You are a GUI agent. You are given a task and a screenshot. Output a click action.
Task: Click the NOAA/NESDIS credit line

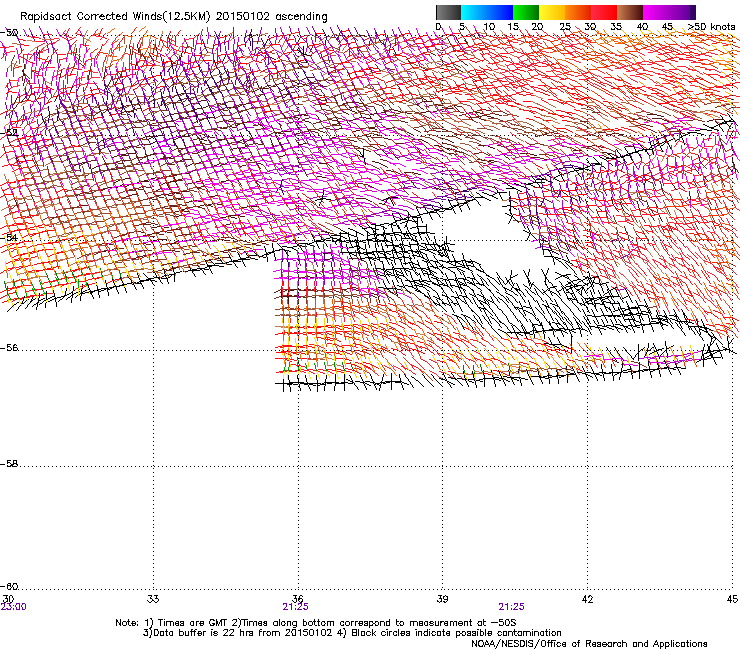tap(589, 643)
